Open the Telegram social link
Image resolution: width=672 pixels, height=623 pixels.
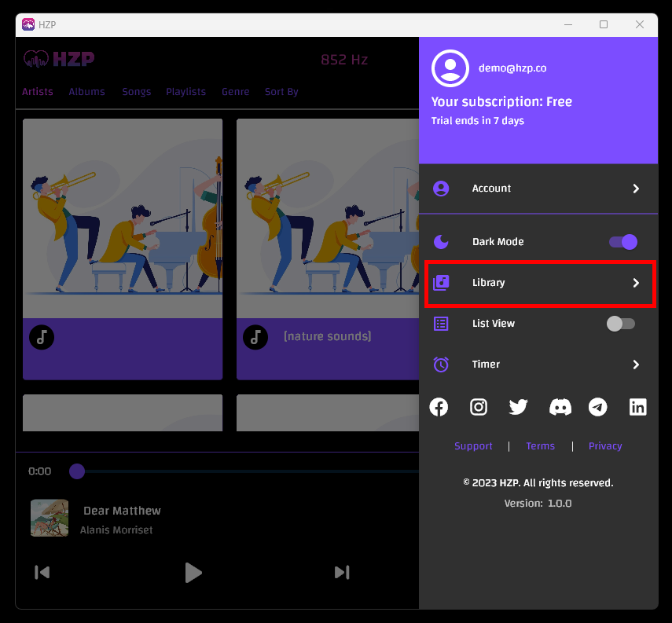(598, 407)
